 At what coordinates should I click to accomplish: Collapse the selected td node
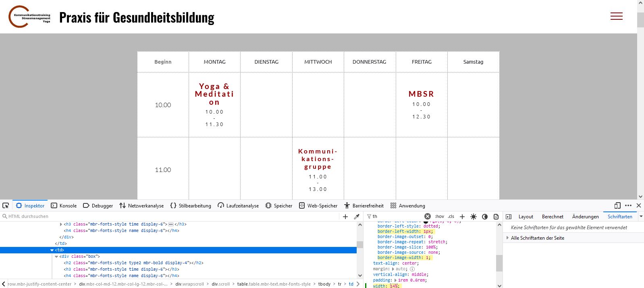(52, 250)
